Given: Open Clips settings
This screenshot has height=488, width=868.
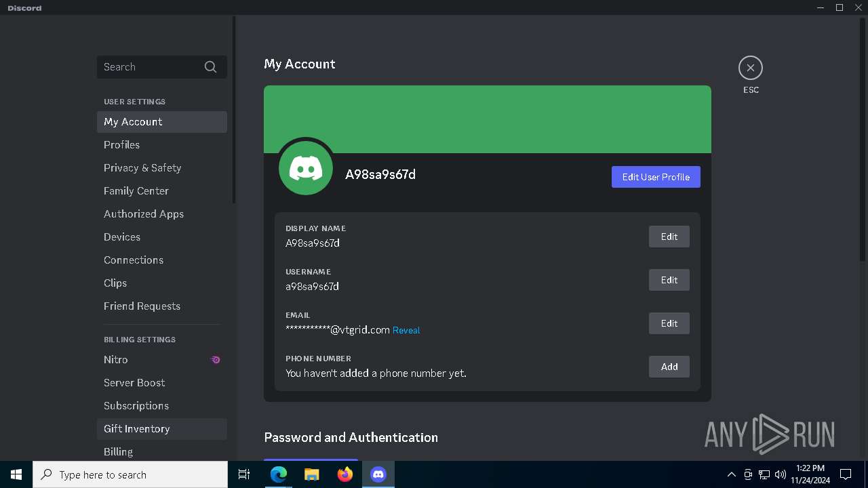Looking at the screenshot, I should point(162,283).
